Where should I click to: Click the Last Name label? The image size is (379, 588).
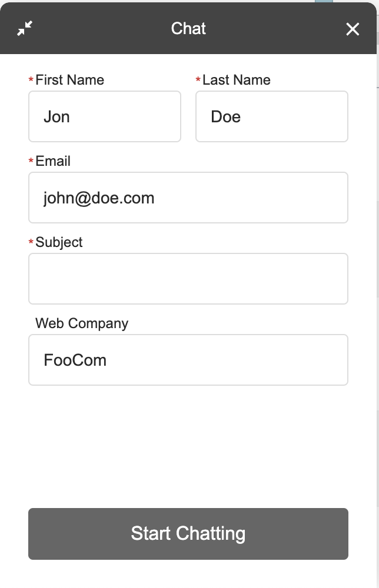pos(236,80)
